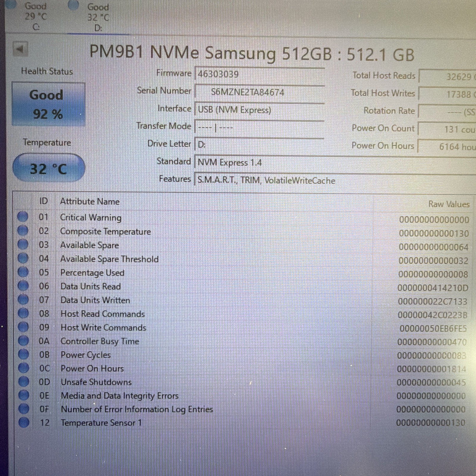Click raw value 00000000000045

[431, 383]
